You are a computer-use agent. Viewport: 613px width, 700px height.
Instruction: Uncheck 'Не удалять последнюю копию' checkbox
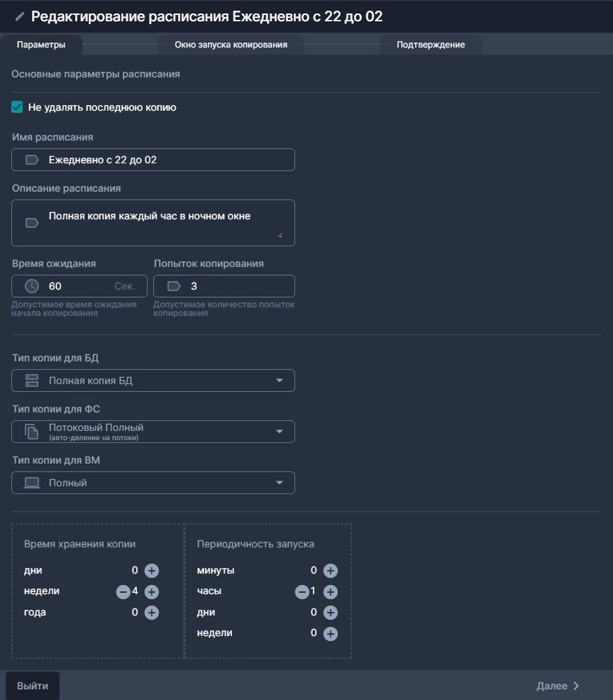point(17,107)
